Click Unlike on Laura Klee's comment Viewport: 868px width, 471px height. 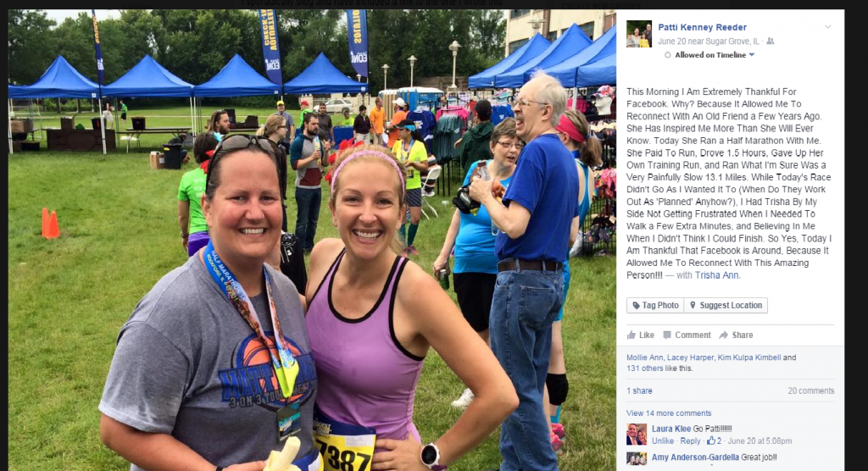(663, 441)
